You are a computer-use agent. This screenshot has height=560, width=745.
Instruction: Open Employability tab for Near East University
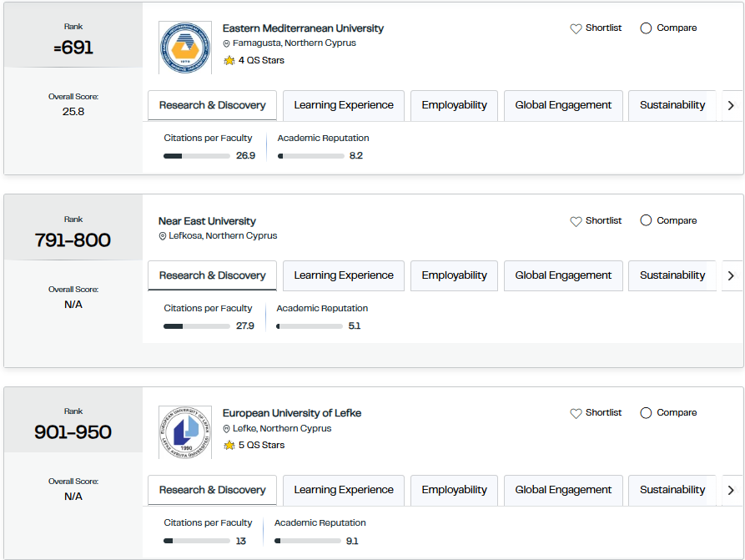click(x=454, y=275)
